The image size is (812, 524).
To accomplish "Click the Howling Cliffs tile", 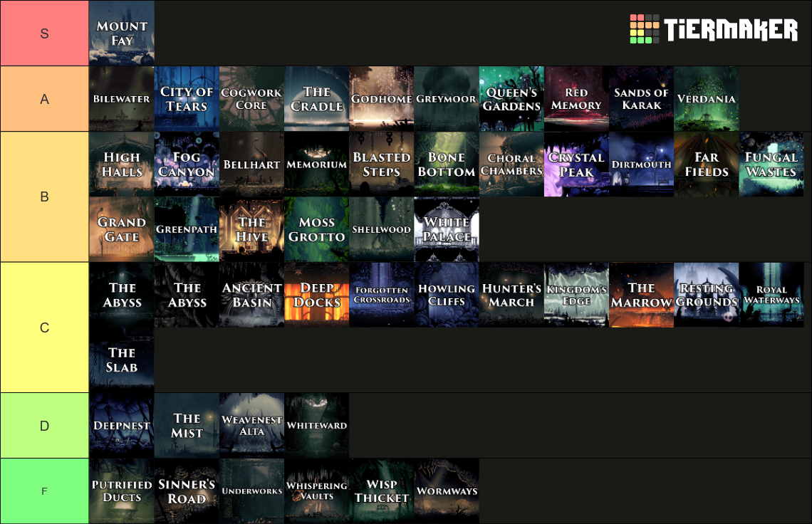I will click(x=447, y=295).
